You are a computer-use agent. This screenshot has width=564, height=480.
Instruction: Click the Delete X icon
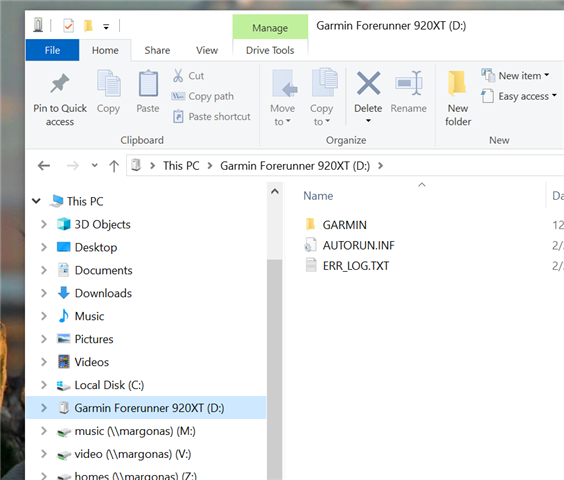coord(368,83)
